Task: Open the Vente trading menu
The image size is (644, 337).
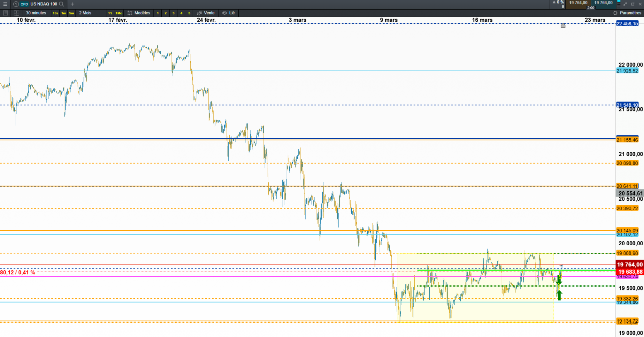Action: [206, 13]
